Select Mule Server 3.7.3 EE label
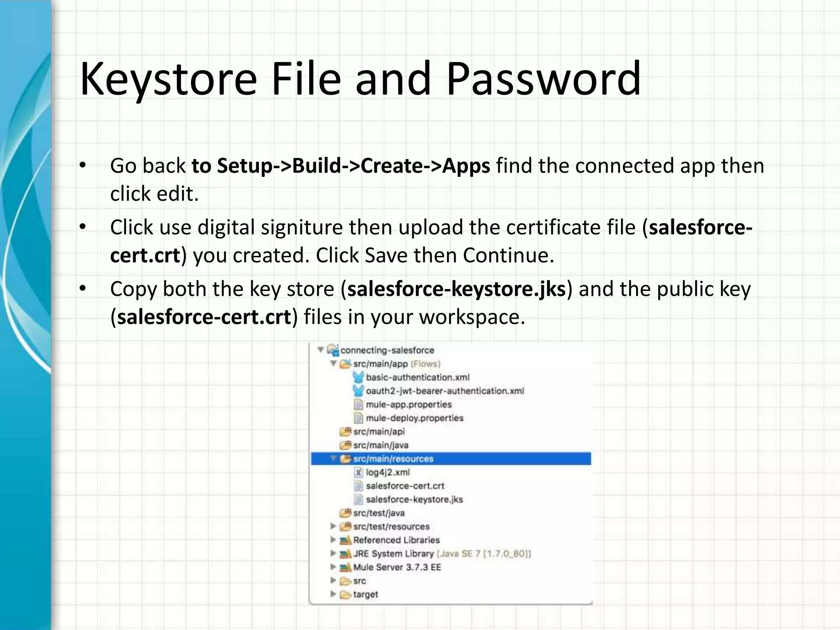This screenshot has height=630, width=840. pos(397,567)
